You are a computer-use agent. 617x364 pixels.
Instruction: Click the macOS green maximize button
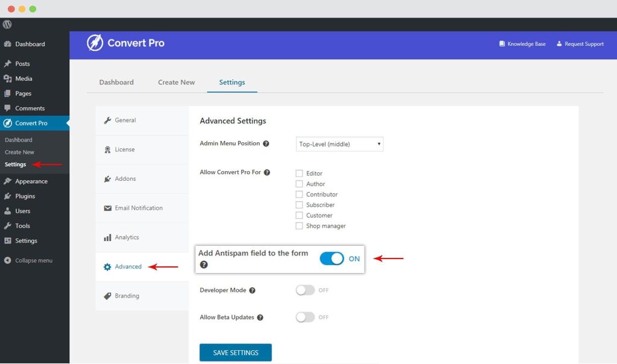click(x=33, y=8)
